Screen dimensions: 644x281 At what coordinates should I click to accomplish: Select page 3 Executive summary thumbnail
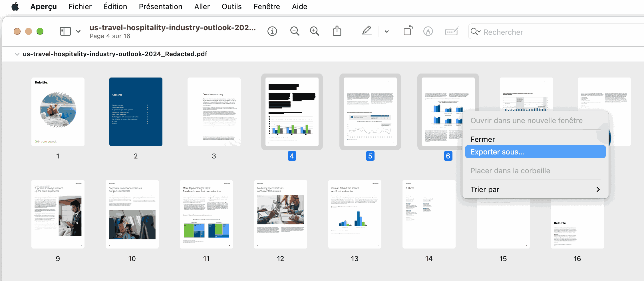click(x=214, y=112)
